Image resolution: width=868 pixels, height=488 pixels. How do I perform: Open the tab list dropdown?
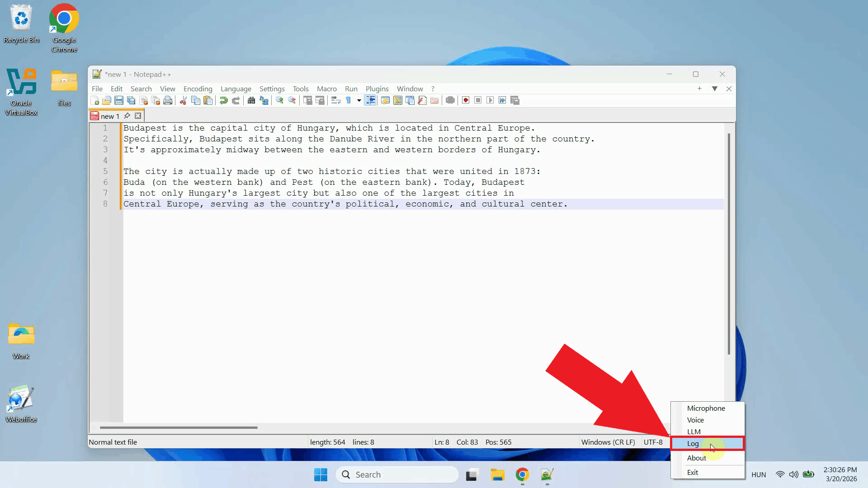point(715,89)
